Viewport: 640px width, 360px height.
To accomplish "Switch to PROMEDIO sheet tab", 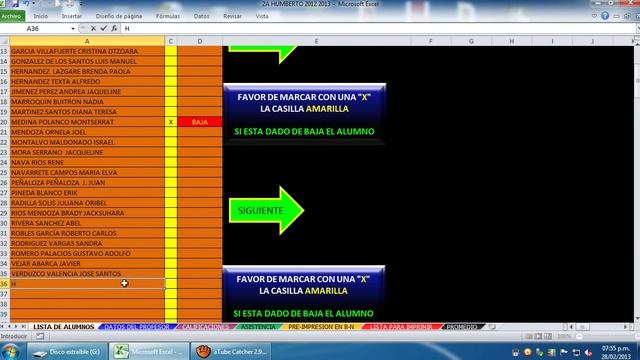I will click(x=462, y=327).
